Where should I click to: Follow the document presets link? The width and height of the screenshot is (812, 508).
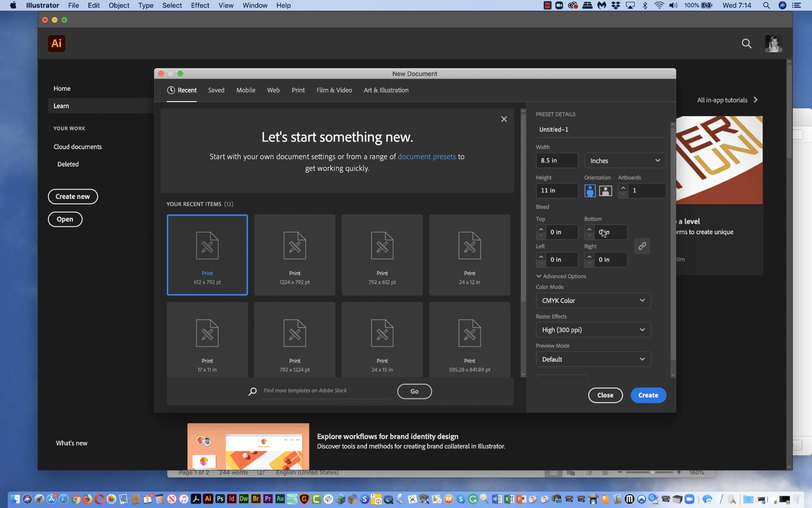pos(426,156)
